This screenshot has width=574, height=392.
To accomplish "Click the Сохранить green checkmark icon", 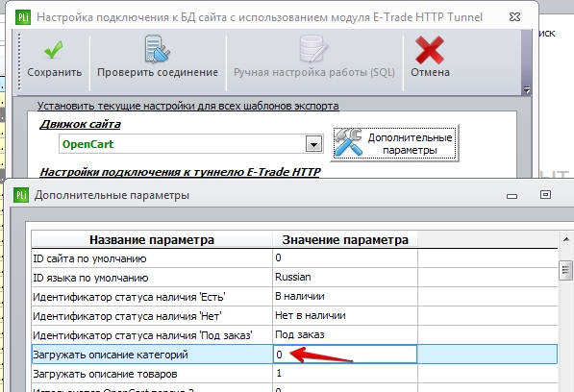I will click(x=54, y=50).
